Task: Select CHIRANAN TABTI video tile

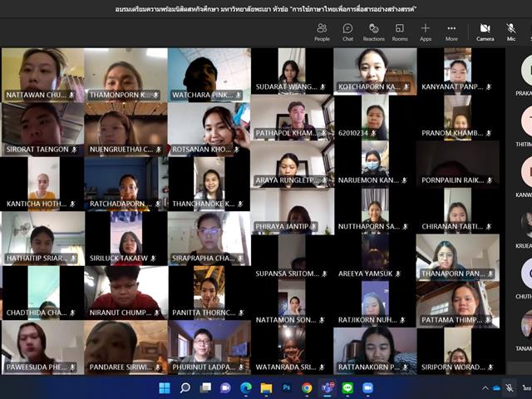Action: click(x=458, y=211)
